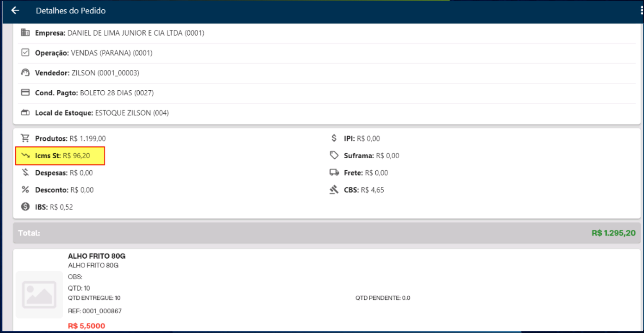Click the Total value R$ 1.295,20
Viewport: 644px width, 333px height.
[613, 233]
